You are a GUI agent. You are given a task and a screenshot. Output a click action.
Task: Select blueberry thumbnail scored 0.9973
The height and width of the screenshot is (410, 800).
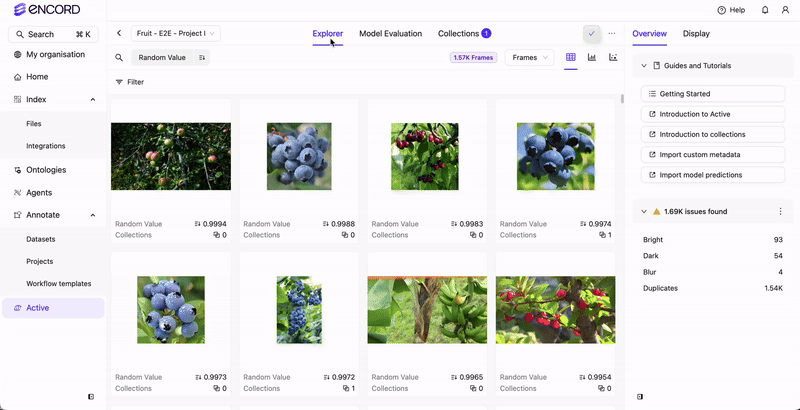coord(171,310)
